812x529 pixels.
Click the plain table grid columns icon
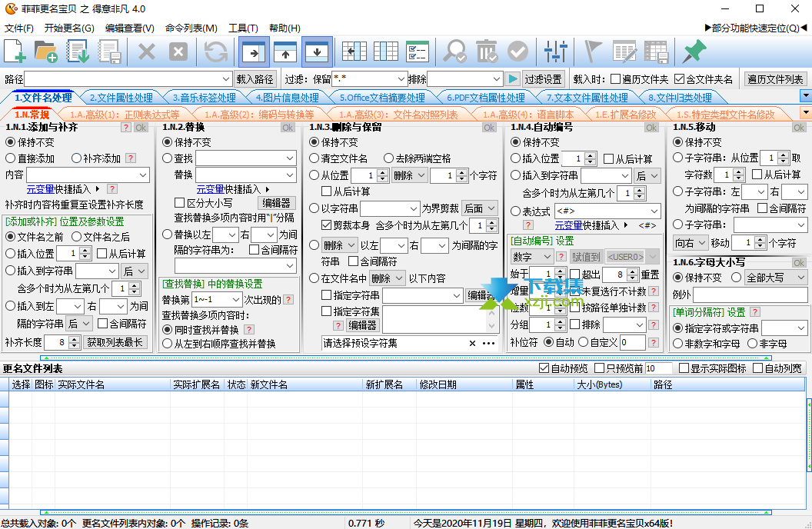386,52
